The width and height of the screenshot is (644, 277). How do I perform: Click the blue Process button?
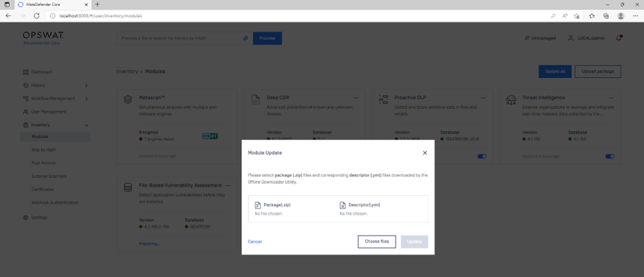coord(267,38)
